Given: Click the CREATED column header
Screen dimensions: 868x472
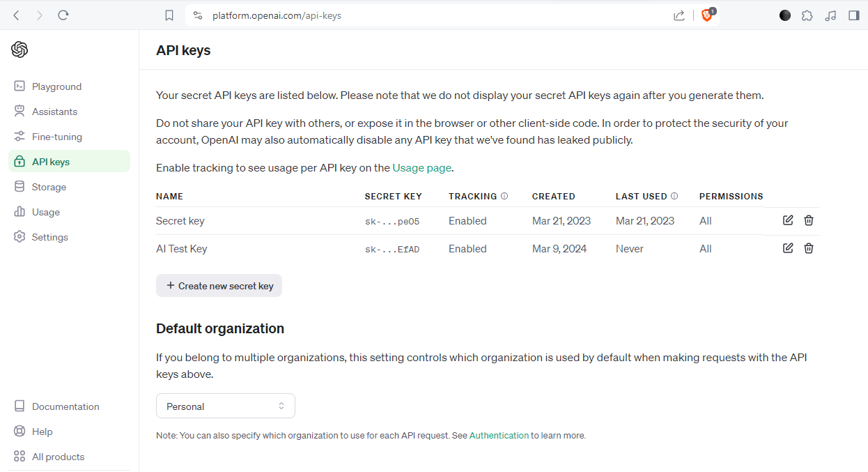Looking at the screenshot, I should [x=554, y=196].
